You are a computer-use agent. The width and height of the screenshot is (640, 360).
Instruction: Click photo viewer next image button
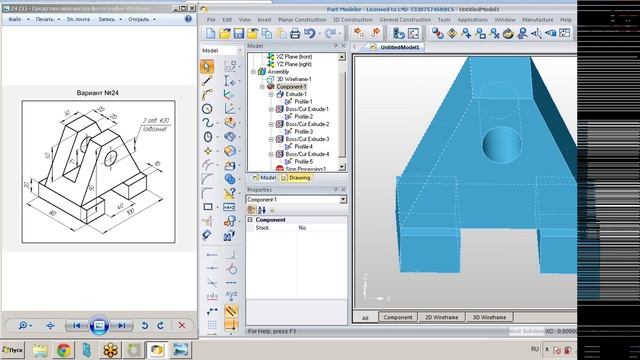122,325
